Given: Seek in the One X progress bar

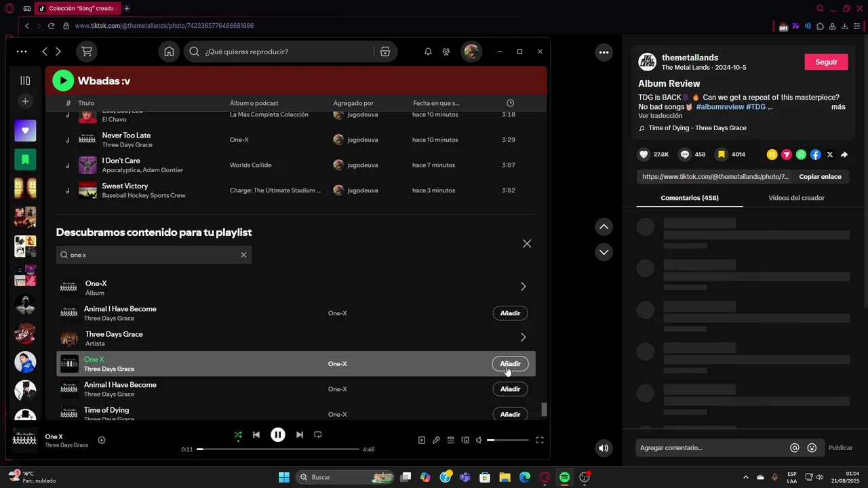Looking at the screenshot, I should tap(278, 449).
